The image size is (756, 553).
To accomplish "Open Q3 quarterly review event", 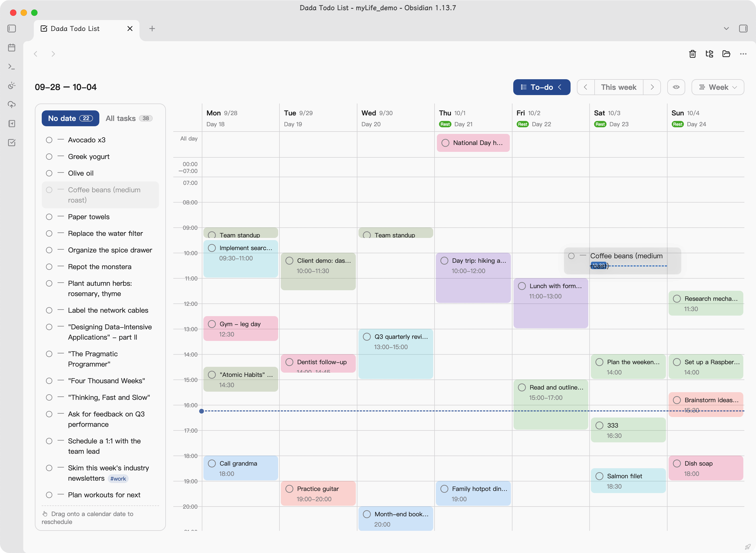I will click(395, 354).
